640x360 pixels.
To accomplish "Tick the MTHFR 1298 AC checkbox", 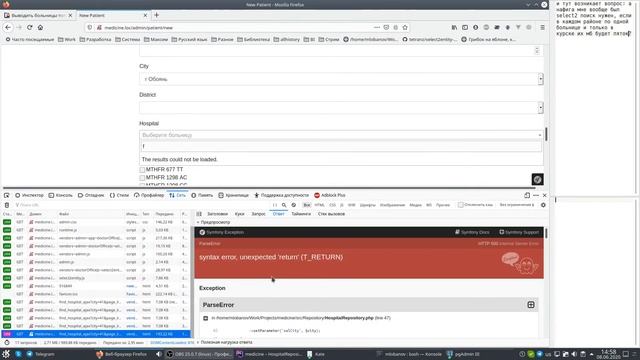I will click(142, 178).
